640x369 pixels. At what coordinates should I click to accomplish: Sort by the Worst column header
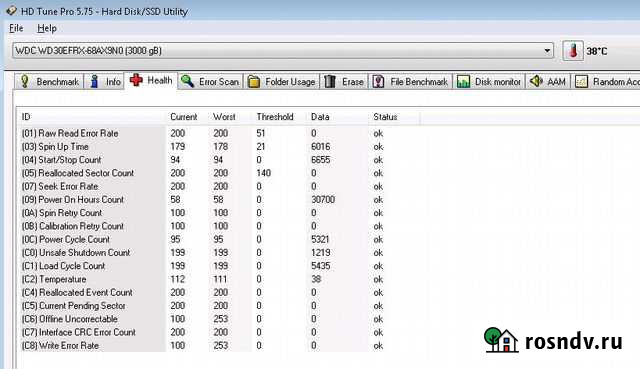pyautogui.click(x=224, y=117)
